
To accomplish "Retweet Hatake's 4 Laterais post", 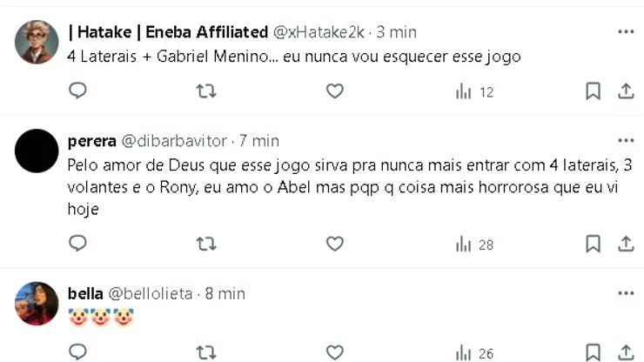I will 206,91.
